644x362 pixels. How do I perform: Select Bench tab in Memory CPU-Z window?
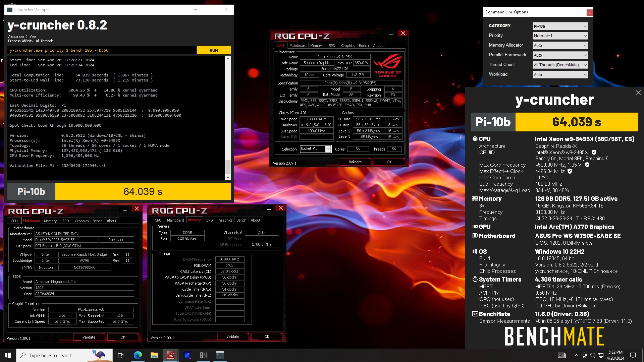coord(241,220)
